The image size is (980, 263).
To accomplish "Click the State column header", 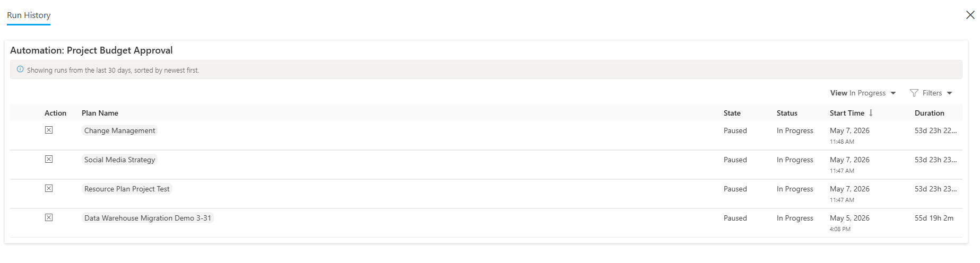I will (732, 113).
